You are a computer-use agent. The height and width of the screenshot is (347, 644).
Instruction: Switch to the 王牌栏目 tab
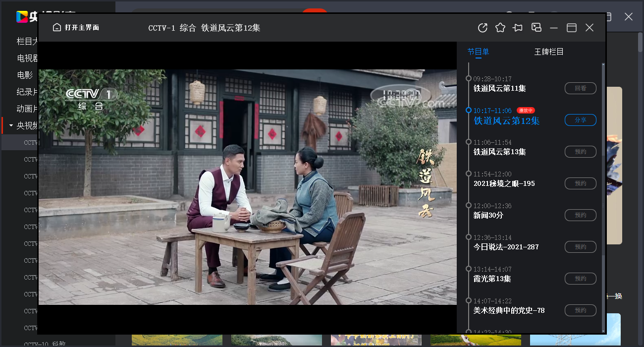click(x=549, y=52)
